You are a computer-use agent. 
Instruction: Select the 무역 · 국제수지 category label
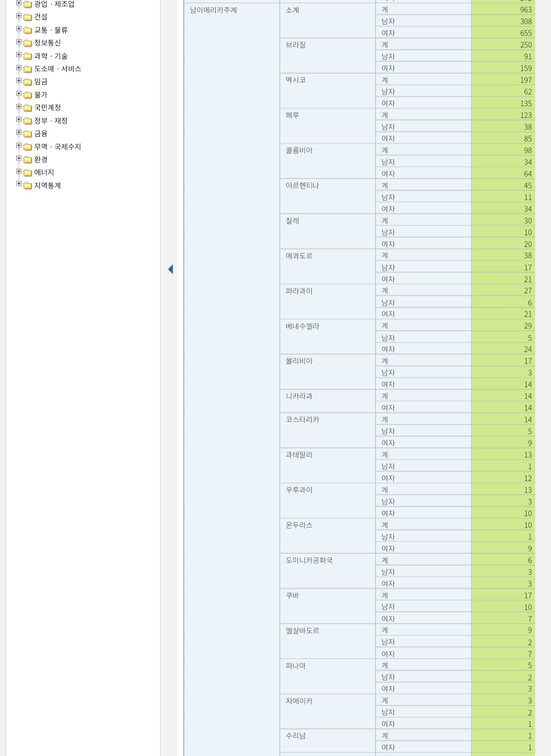(x=58, y=147)
